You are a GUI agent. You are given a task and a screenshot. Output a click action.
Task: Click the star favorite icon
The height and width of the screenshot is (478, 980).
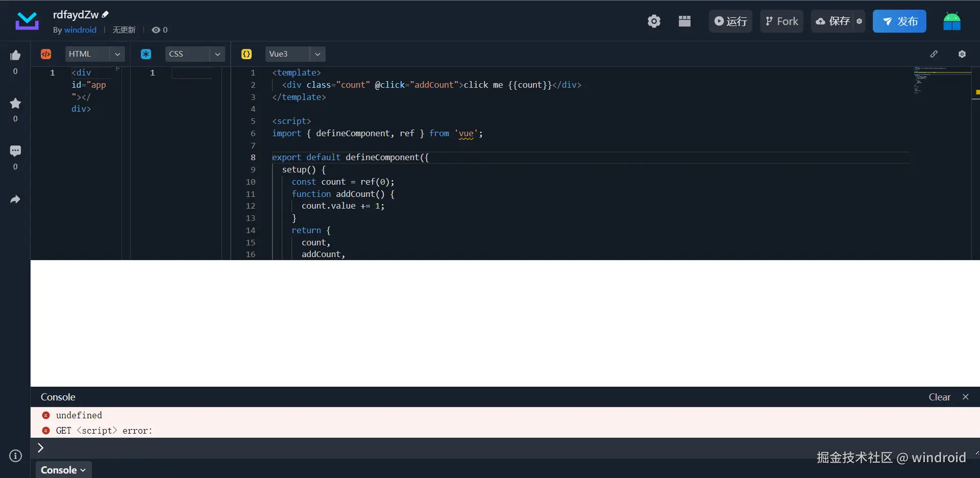click(15, 104)
